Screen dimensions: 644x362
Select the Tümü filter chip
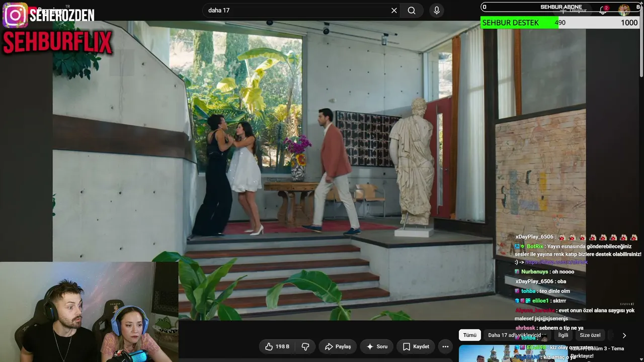[x=469, y=335]
